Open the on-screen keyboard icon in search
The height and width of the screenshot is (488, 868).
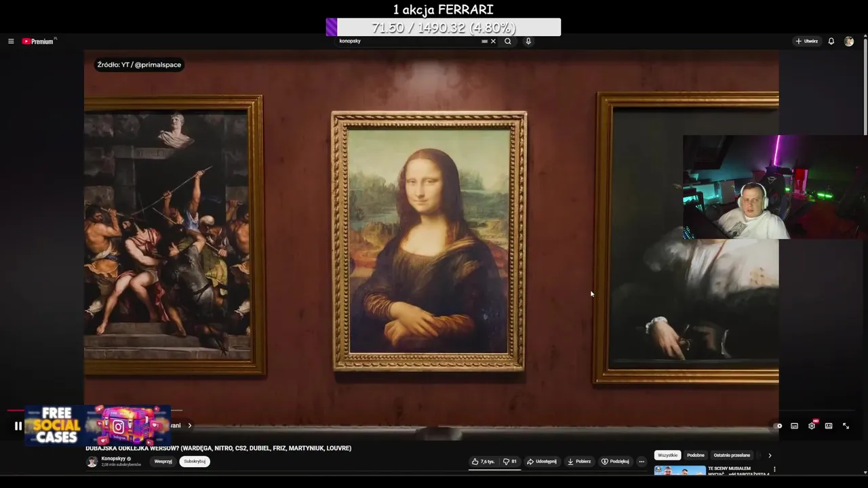point(484,41)
